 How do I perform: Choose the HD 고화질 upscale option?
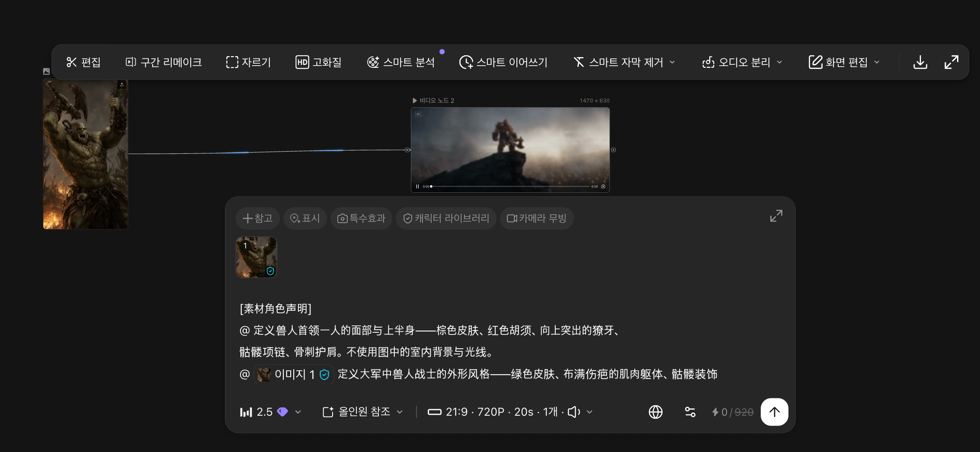click(319, 62)
